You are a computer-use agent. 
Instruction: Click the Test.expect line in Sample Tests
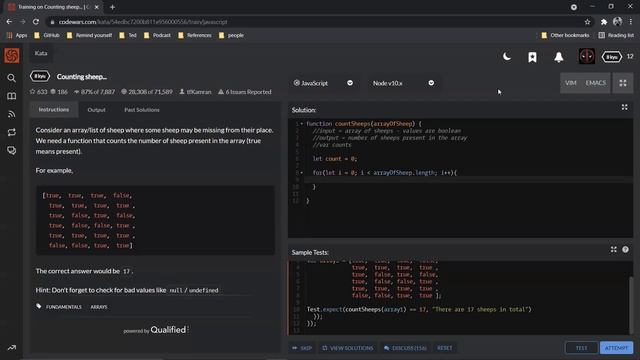point(419,309)
